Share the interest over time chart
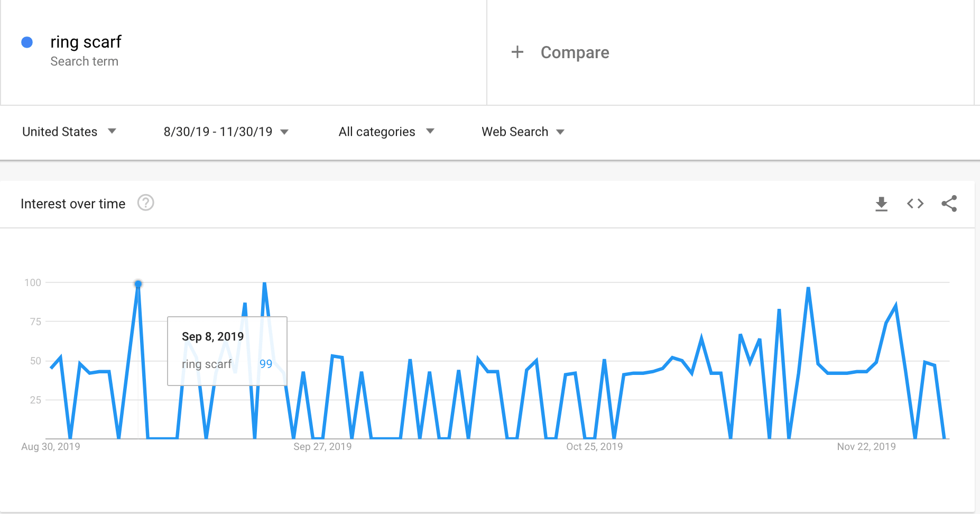980x514 pixels. tap(949, 204)
